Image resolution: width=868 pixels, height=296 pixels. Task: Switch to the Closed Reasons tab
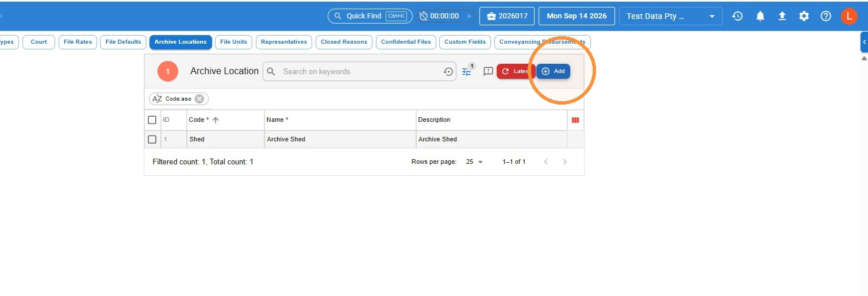coord(344,42)
